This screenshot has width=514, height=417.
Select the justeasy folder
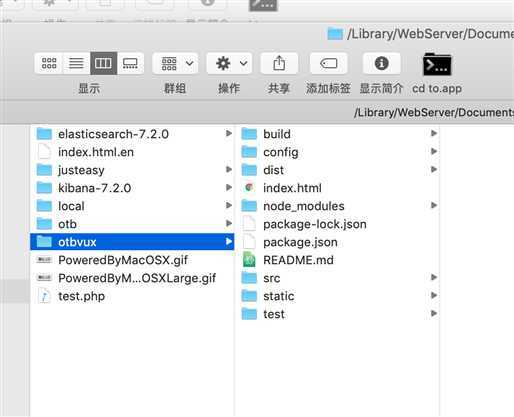pos(133,170)
